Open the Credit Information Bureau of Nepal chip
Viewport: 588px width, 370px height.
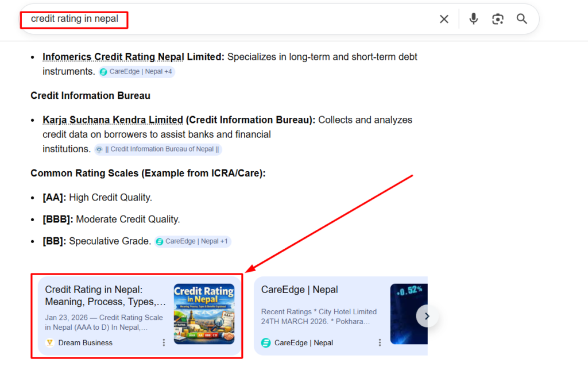click(158, 149)
